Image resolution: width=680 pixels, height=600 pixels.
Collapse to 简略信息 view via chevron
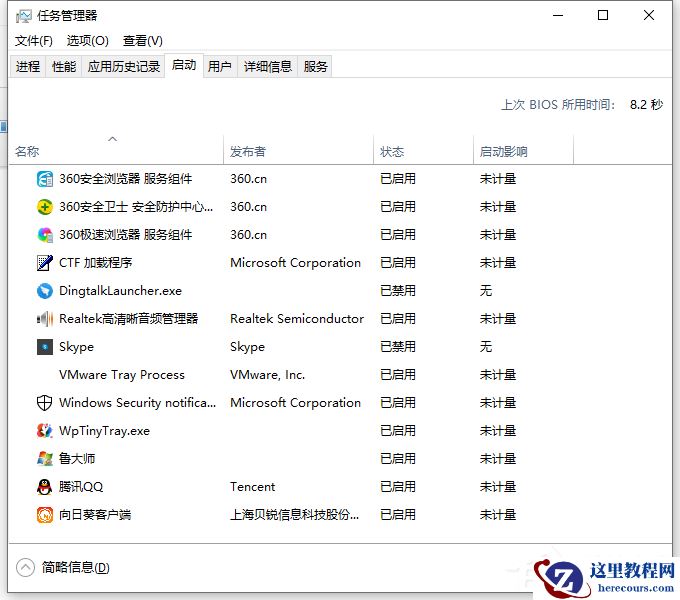(25, 567)
